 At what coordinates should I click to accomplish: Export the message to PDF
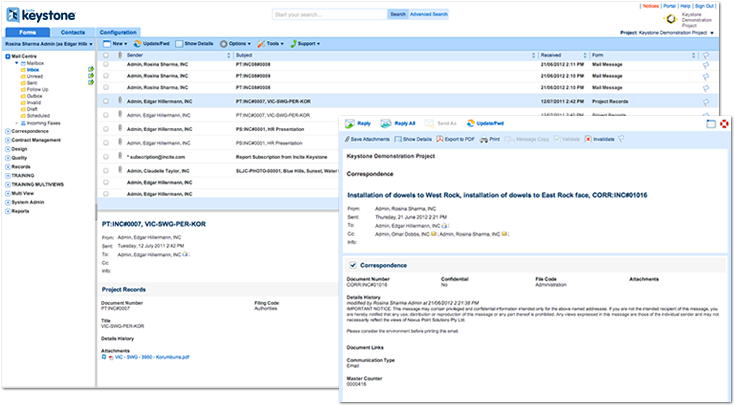455,140
